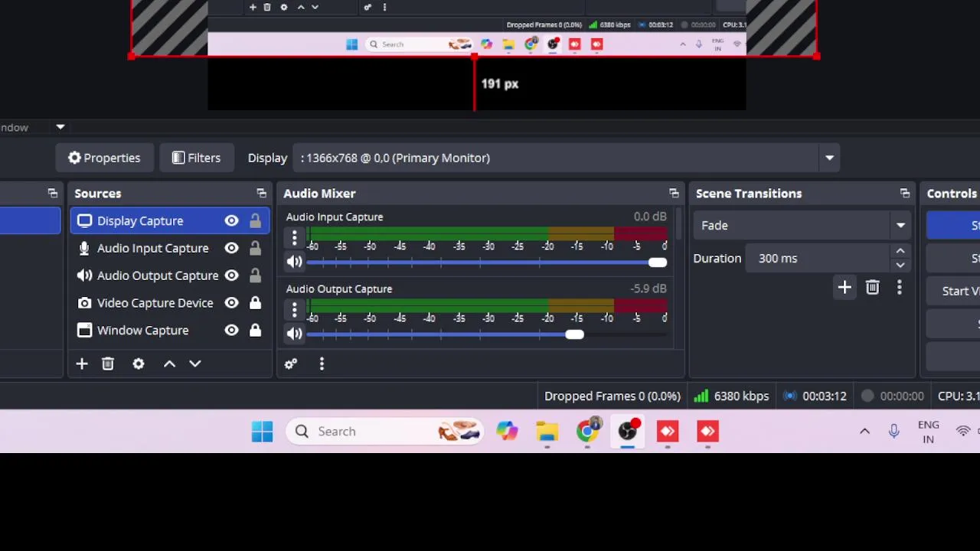Open Audio Input Capture three-dot options

294,238
